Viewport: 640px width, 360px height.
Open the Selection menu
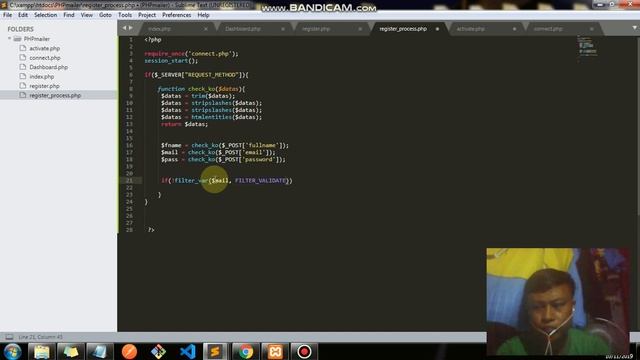pyautogui.click(x=45, y=15)
